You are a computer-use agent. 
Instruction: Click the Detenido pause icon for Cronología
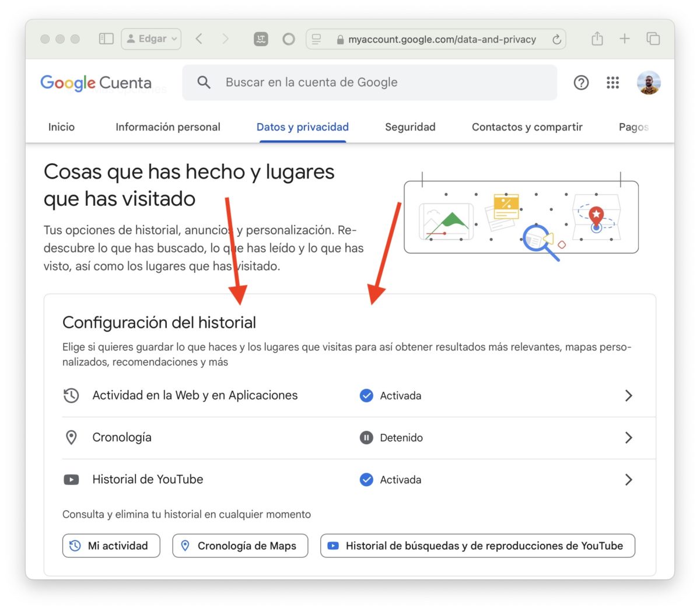coord(366,438)
